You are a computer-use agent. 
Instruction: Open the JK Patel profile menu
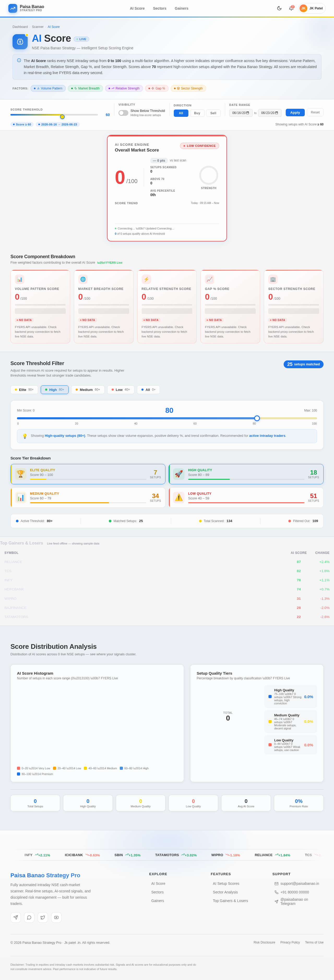pos(312,8)
